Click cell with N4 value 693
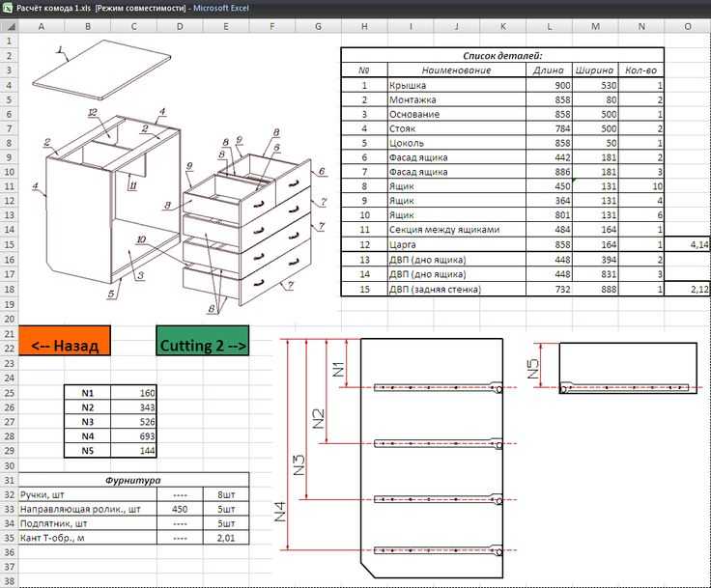 [133, 436]
